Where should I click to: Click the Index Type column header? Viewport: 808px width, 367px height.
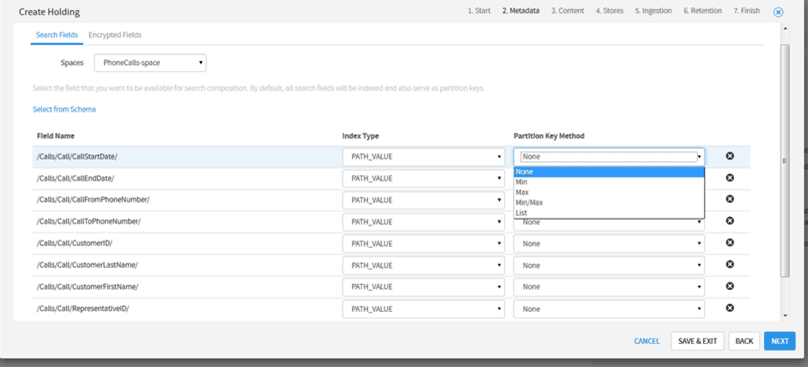(x=360, y=136)
